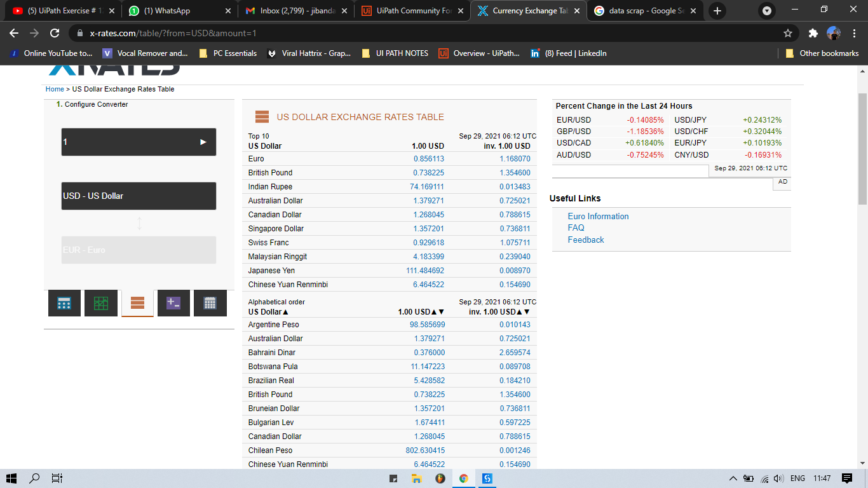This screenshot has width=868, height=488.
Task: Click the Euro rate 0.856113
Action: point(429,159)
